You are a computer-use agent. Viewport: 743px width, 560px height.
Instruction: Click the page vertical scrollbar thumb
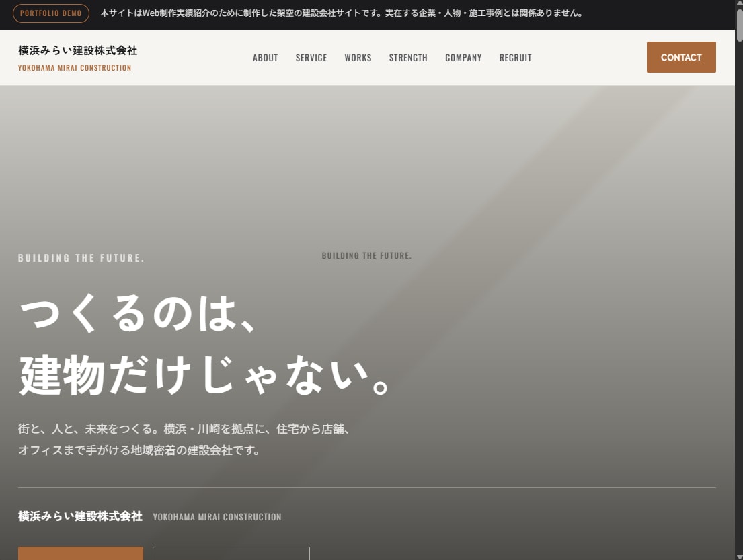[739, 26]
